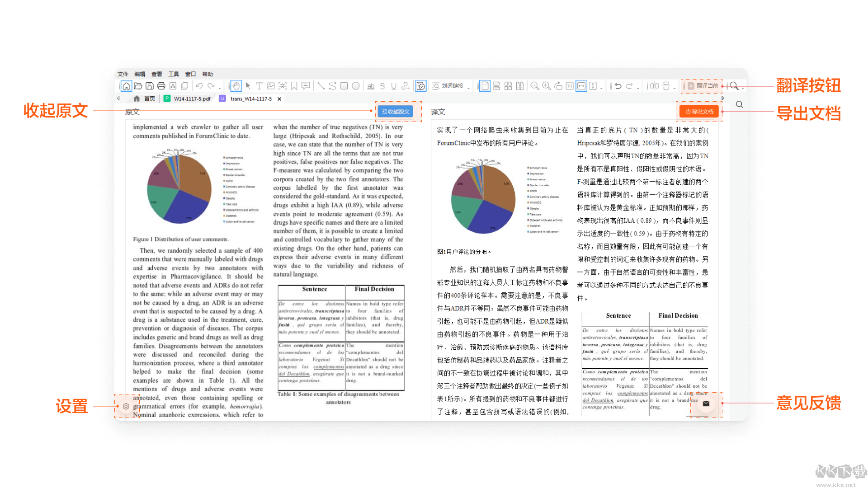Click the rotate page icon
This screenshot has height=488, width=868.
558,86
